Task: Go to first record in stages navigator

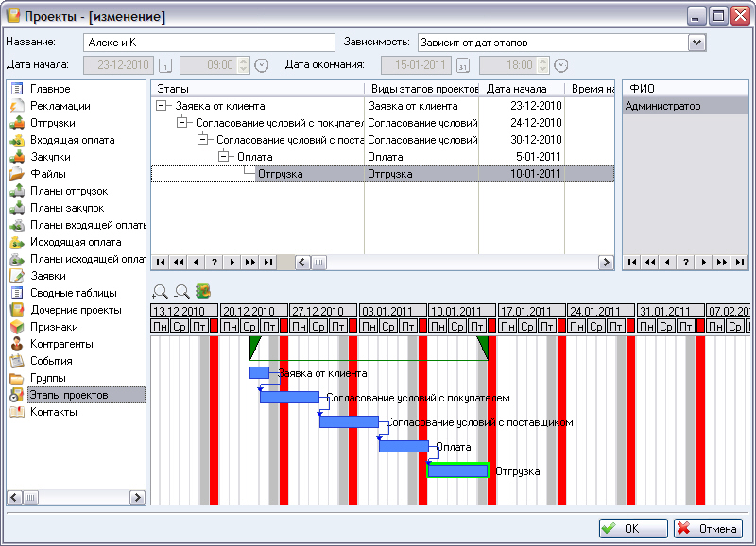Action: click(161, 262)
